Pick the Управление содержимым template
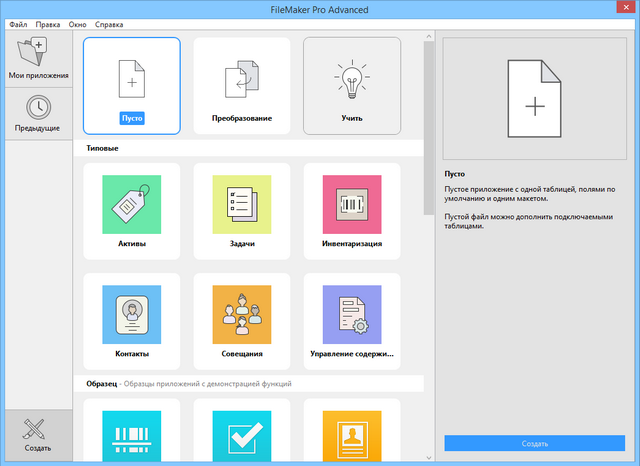This screenshot has height=466, width=640. pyautogui.click(x=352, y=322)
